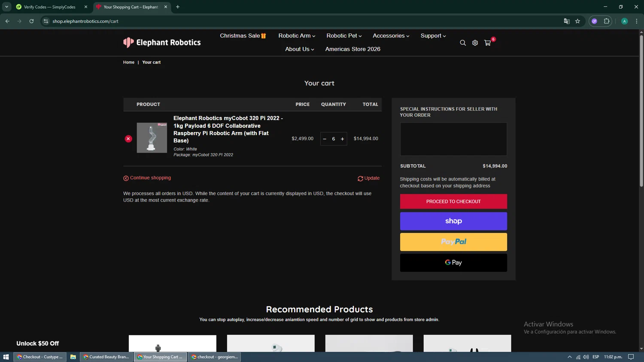Click the myCobot robotic arm thumbnail
Image resolution: width=644 pixels, height=362 pixels.
152,138
